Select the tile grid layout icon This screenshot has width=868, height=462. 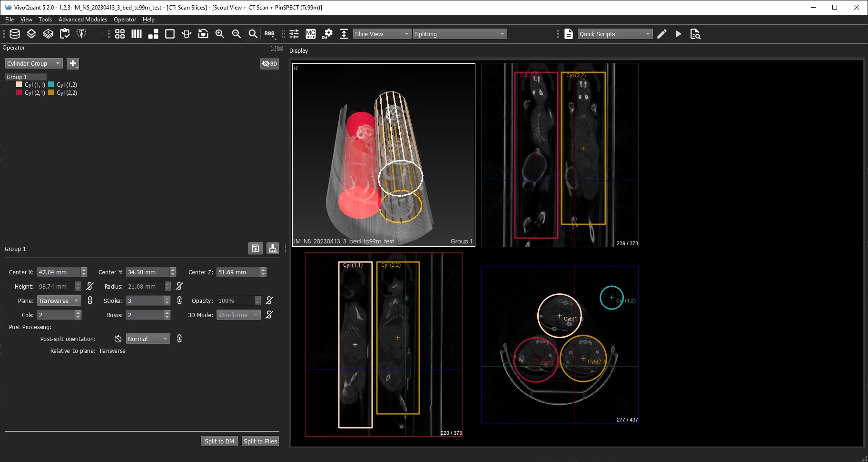pos(120,34)
